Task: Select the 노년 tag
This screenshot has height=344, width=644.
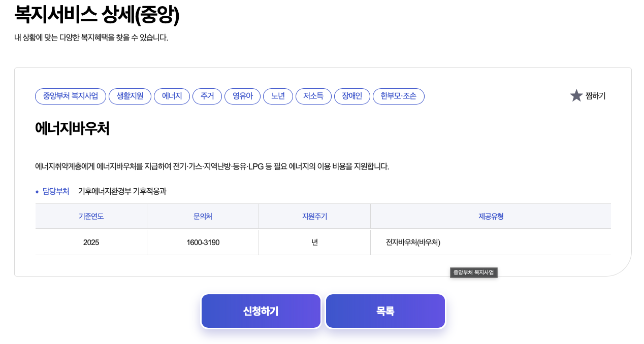Action: click(x=278, y=96)
